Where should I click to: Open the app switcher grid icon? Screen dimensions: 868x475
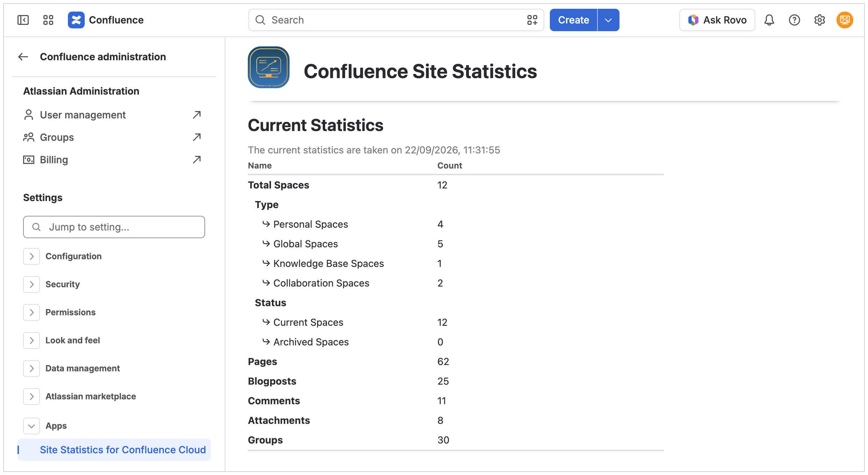tap(48, 20)
